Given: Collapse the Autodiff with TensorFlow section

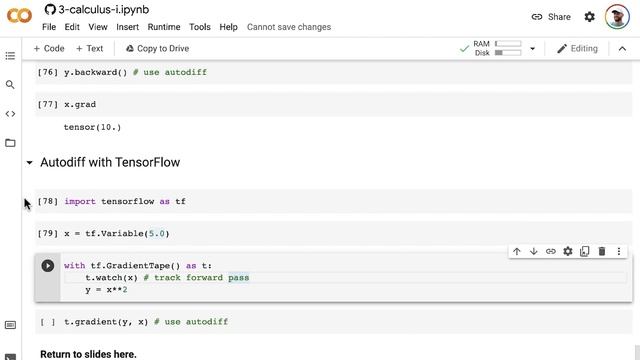Looking at the screenshot, I should 29,162.
